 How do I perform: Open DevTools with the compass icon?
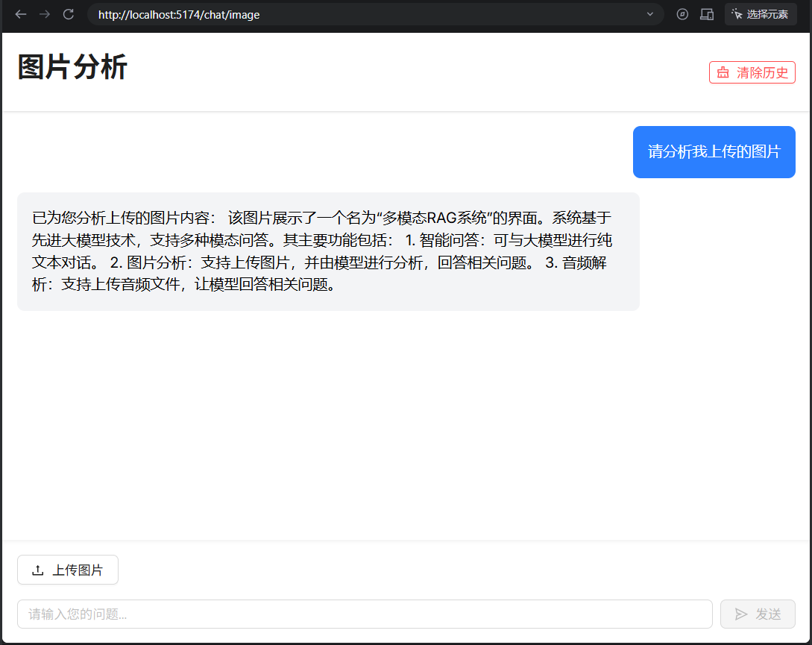[x=682, y=13]
